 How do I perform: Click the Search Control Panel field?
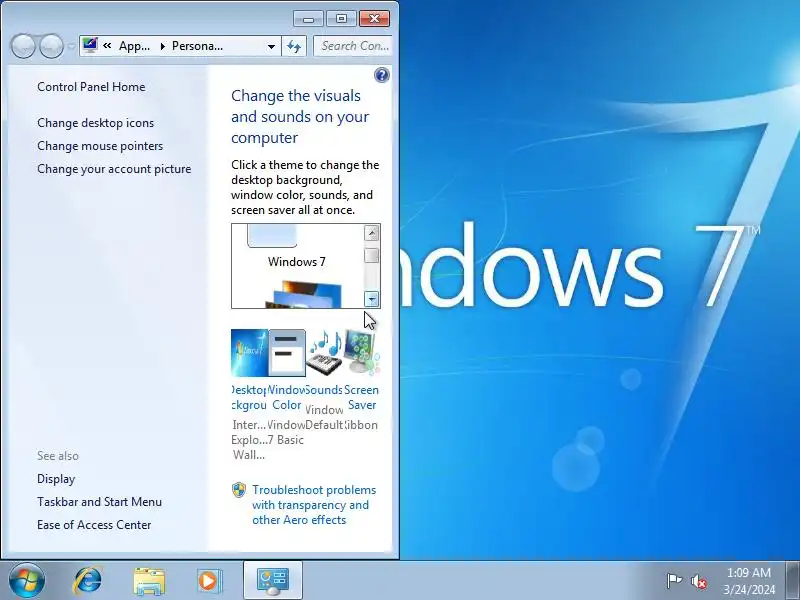pyautogui.click(x=353, y=46)
